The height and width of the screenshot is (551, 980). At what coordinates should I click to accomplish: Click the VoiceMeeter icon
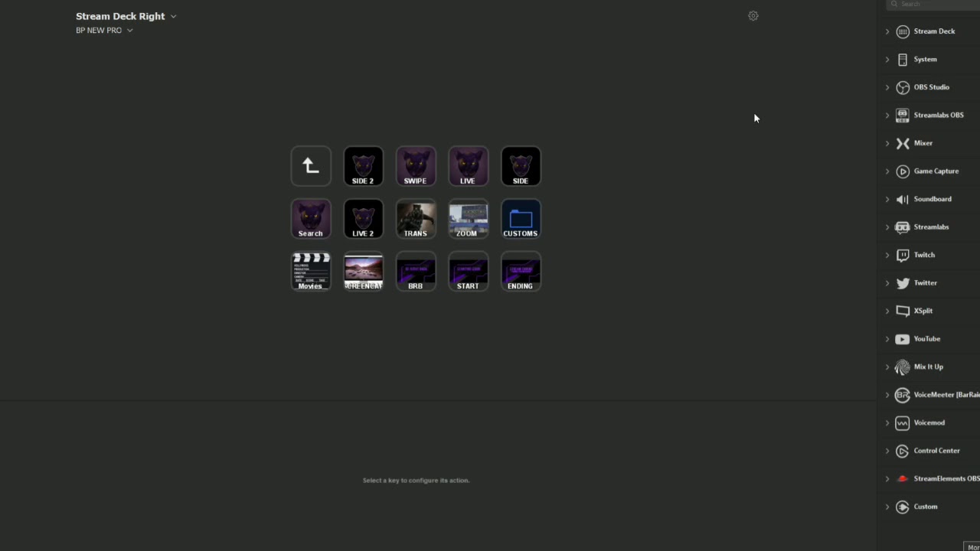coord(903,395)
